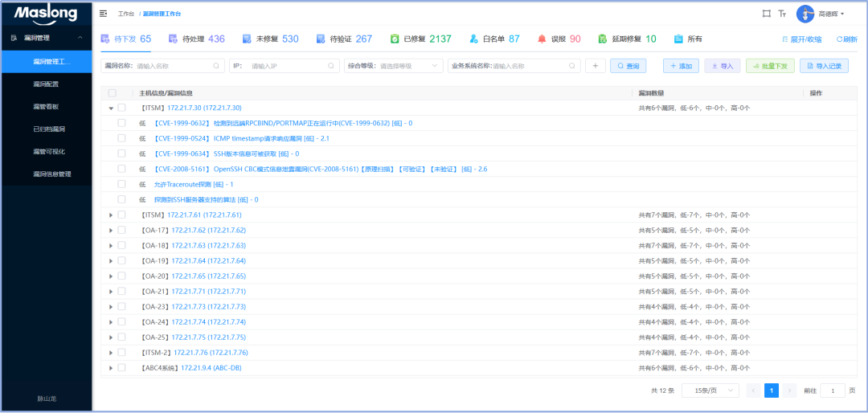The image size is (868, 413).
Task: Expand the OA-18 172.21.7.63 row
Action: [x=111, y=245]
